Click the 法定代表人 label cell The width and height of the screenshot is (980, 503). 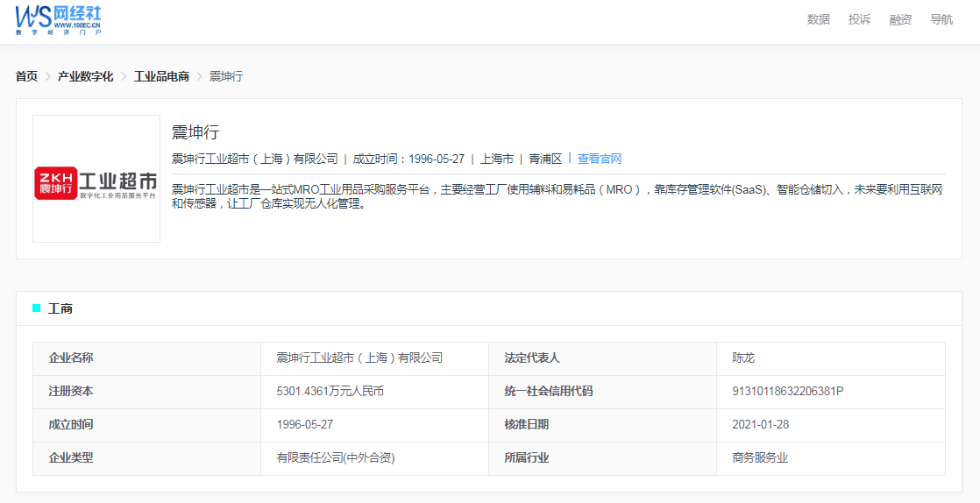click(602, 358)
